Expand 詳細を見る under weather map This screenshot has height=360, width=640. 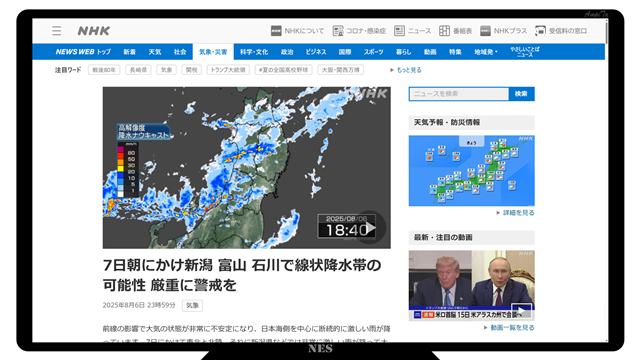[516, 213]
